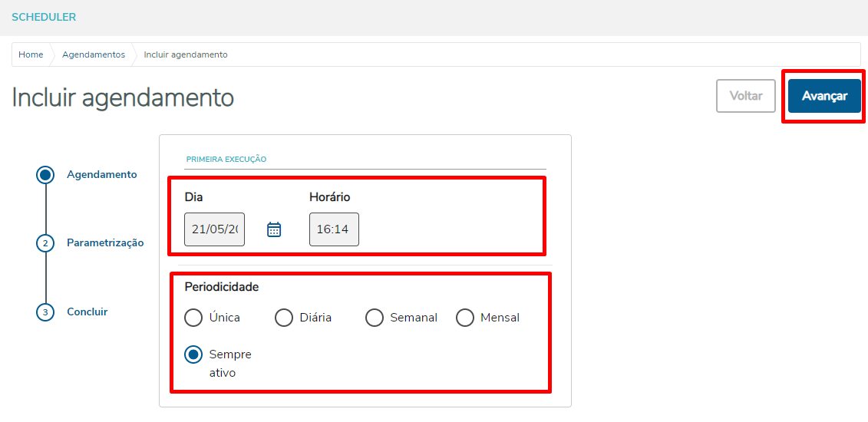The image size is (868, 422).
Task: Open the calendar date picker icon
Action: (x=274, y=229)
